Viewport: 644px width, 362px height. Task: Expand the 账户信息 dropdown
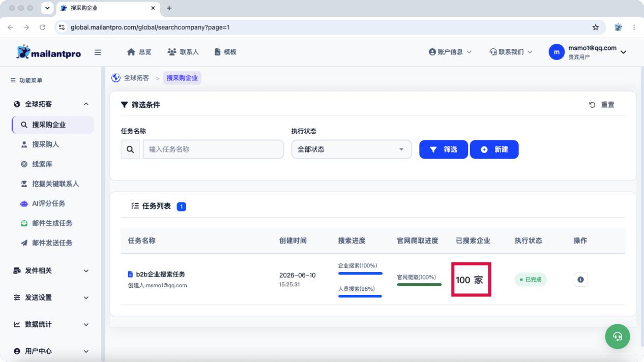click(450, 52)
